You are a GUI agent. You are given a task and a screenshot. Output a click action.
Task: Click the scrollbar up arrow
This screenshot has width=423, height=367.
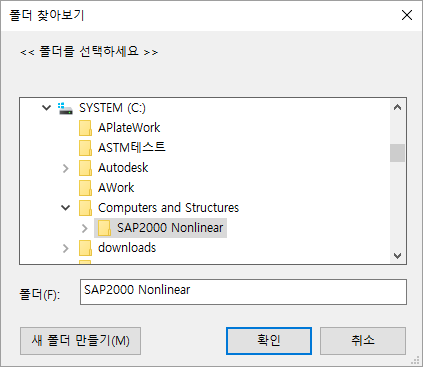(x=397, y=108)
